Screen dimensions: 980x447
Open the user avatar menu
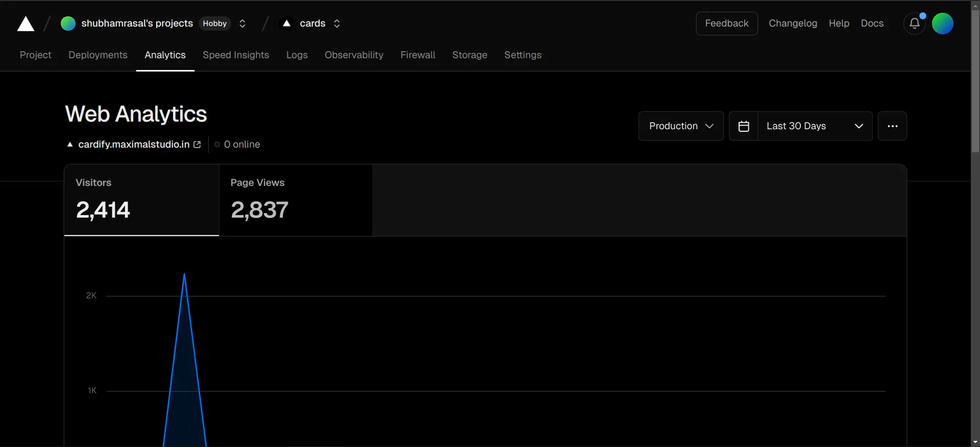(942, 23)
